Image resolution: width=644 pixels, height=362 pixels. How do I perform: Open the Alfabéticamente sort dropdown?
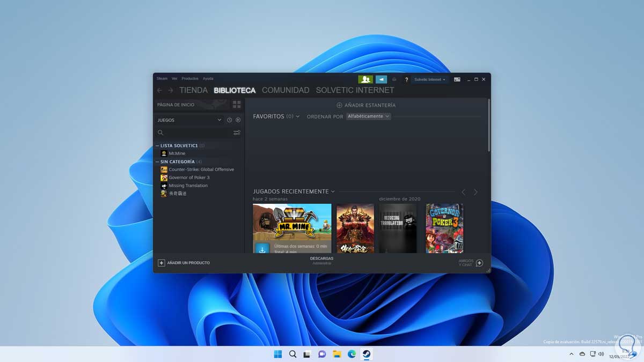pyautogui.click(x=368, y=116)
